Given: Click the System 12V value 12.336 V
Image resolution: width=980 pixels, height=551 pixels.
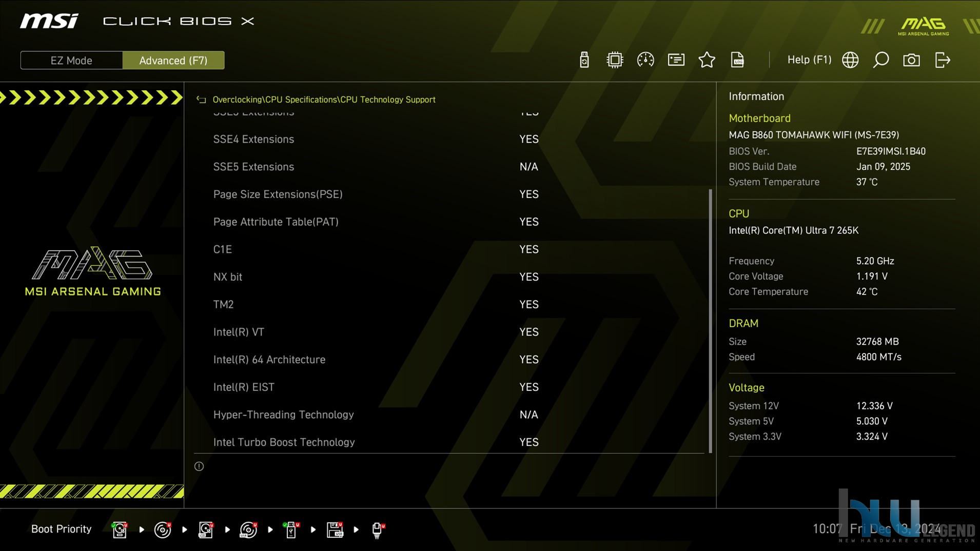Looking at the screenshot, I should coord(874,406).
